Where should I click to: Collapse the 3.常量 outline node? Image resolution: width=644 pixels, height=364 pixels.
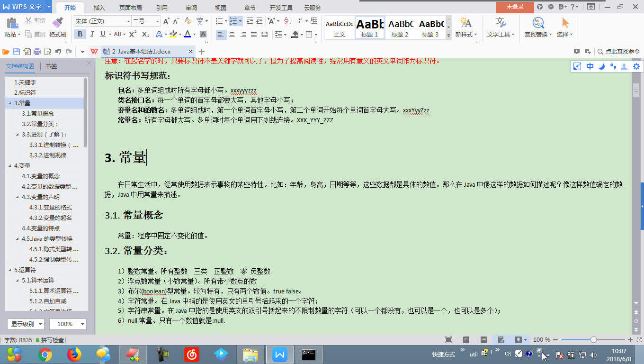tap(9, 103)
